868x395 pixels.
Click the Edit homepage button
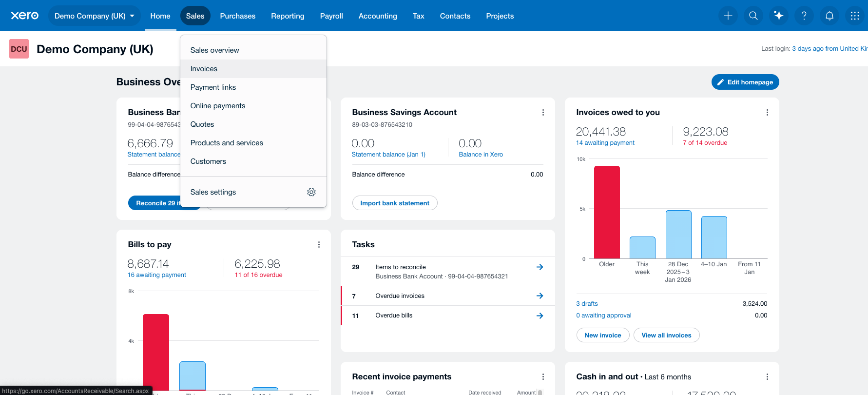coord(745,82)
